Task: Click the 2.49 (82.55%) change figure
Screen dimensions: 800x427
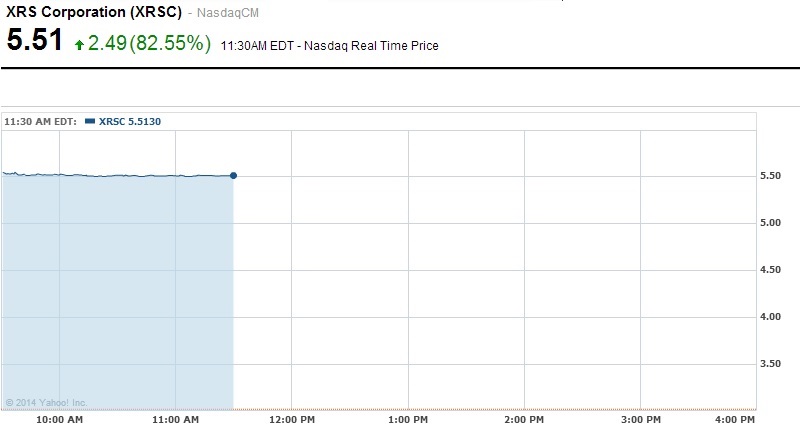Action: (x=149, y=43)
